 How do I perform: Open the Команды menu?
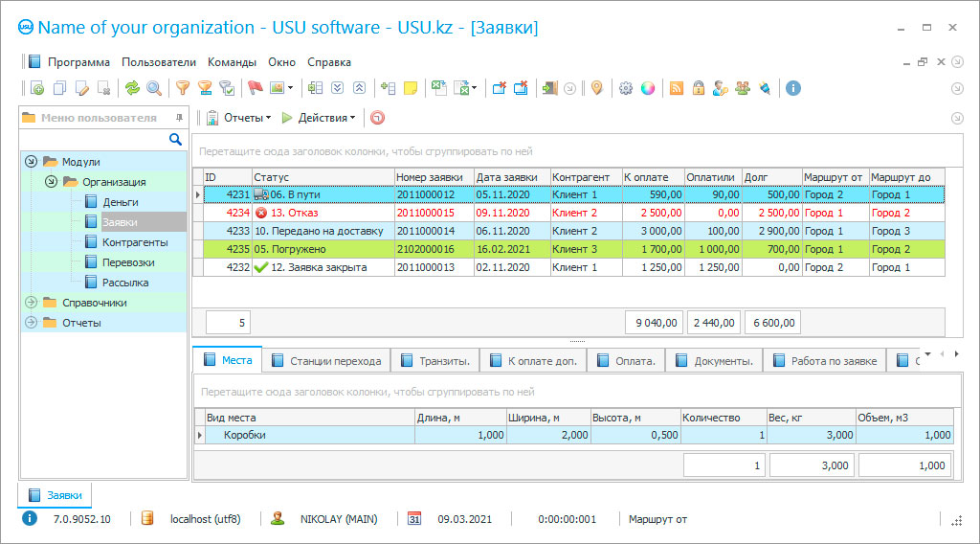(x=232, y=62)
